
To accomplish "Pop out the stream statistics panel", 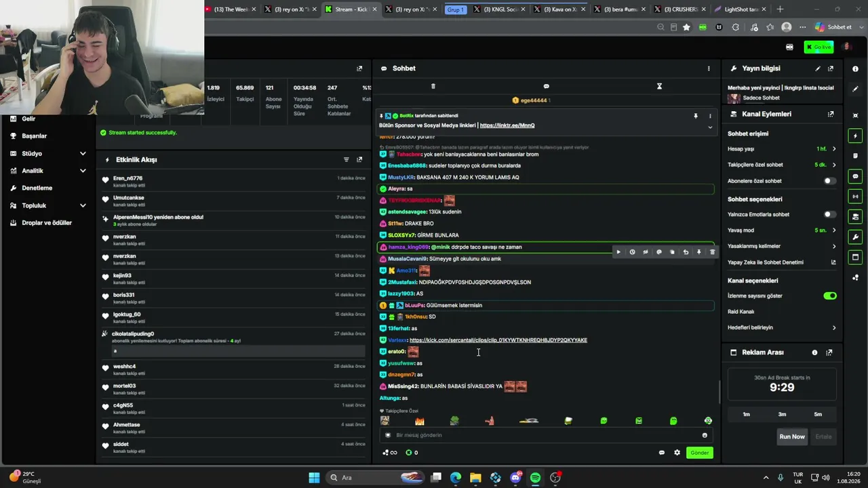I will [359, 68].
